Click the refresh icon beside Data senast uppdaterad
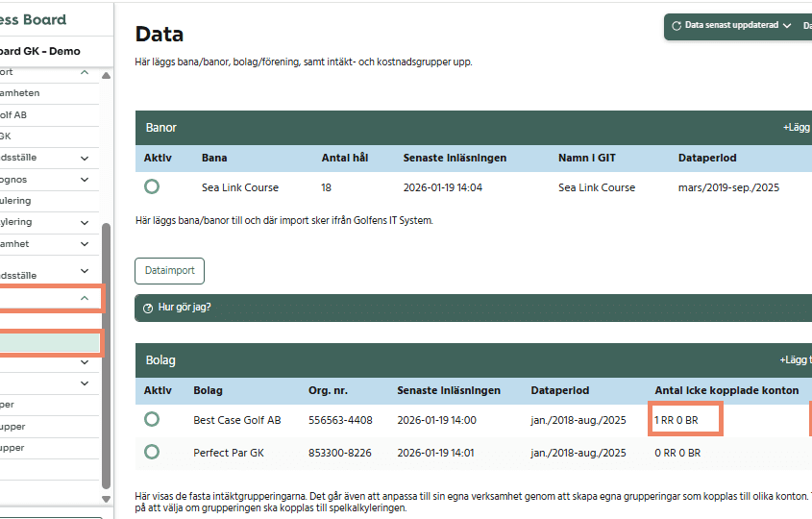Screen dimensions: 812x519 (x=677, y=26)
